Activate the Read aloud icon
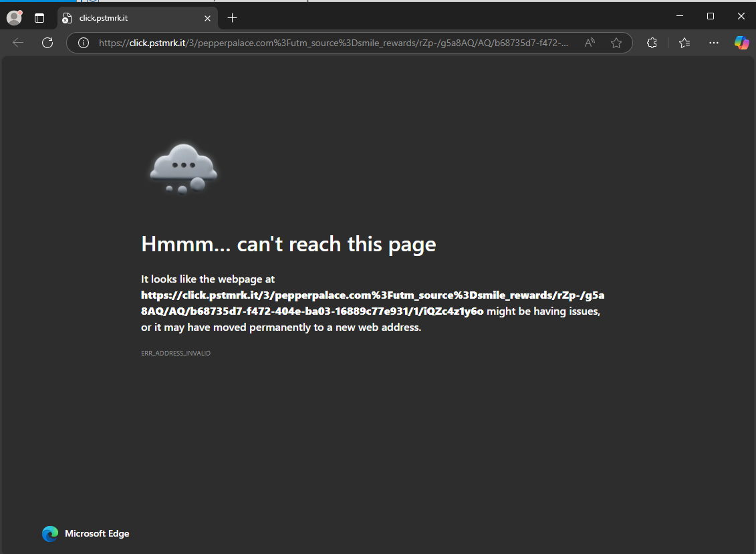756x554 pixels. click(x=590, y=43)
